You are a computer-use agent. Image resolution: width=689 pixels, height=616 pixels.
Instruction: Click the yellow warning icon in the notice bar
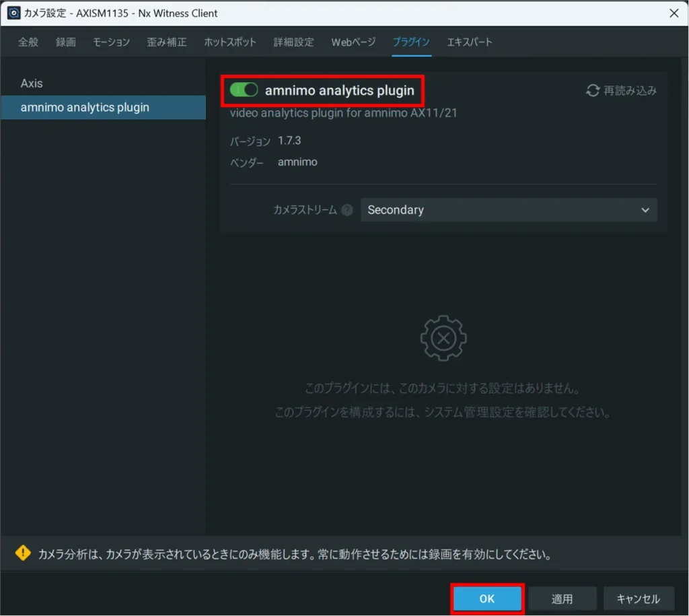coord(24,554)
